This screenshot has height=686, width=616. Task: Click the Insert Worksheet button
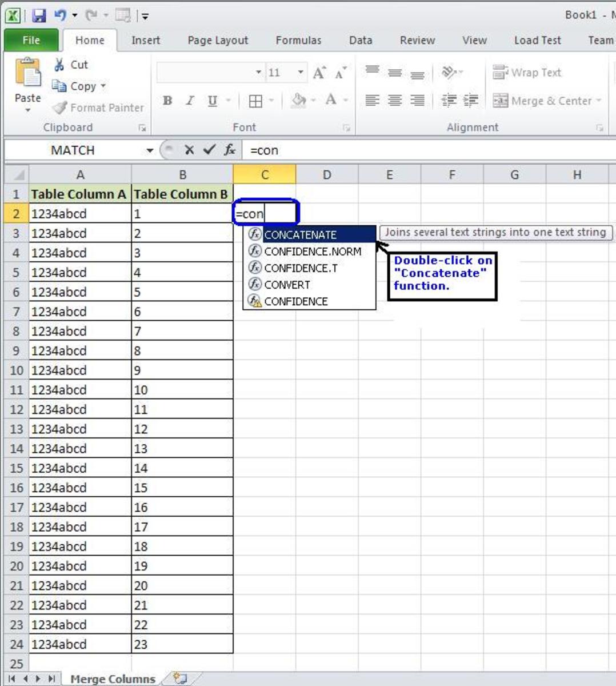pyautogui.click(x=180, y=678)
